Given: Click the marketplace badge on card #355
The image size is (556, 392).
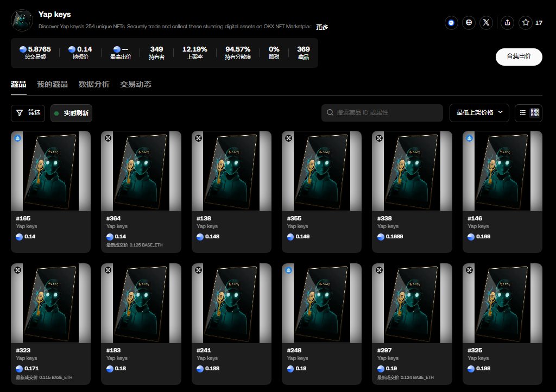Looking at the screenshot, I should [289, 138].
